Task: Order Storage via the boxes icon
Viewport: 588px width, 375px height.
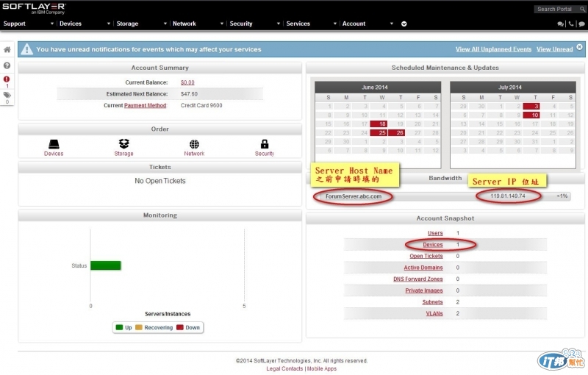Action: [x=123, y=144]
